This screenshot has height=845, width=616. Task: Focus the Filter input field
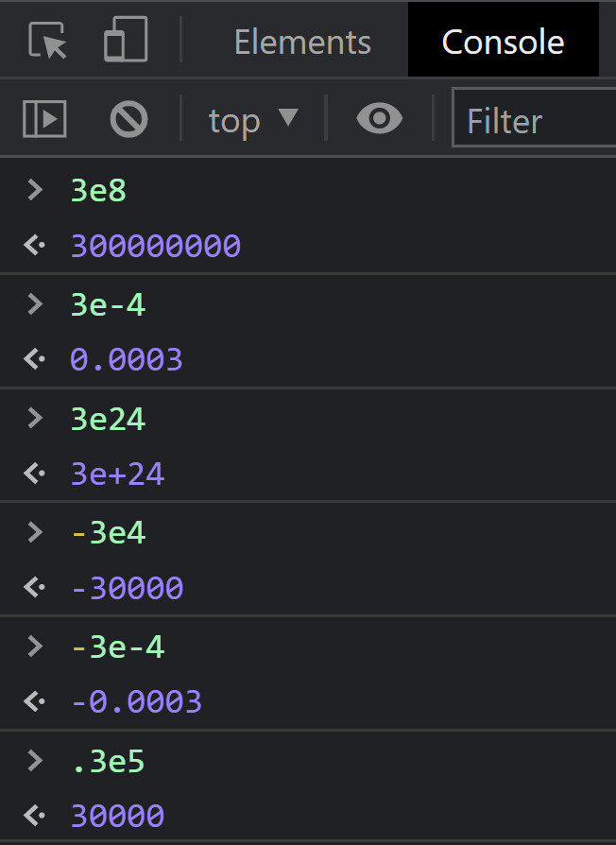534,120
